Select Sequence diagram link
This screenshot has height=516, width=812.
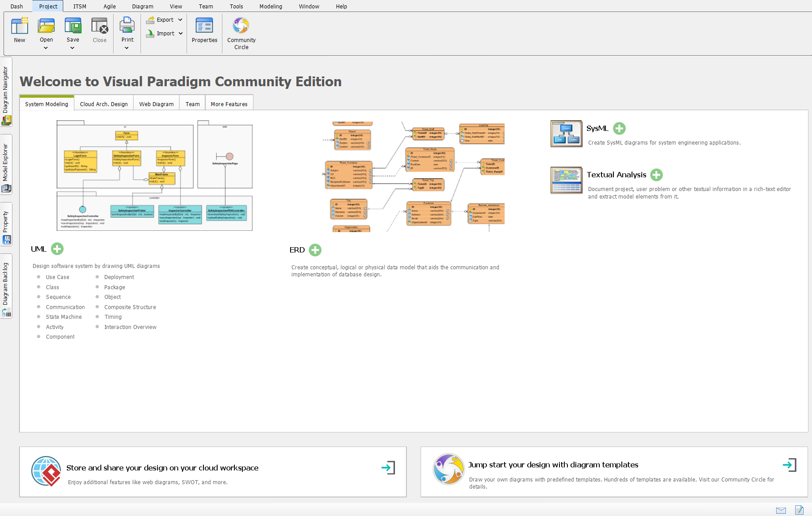(58, 297)
